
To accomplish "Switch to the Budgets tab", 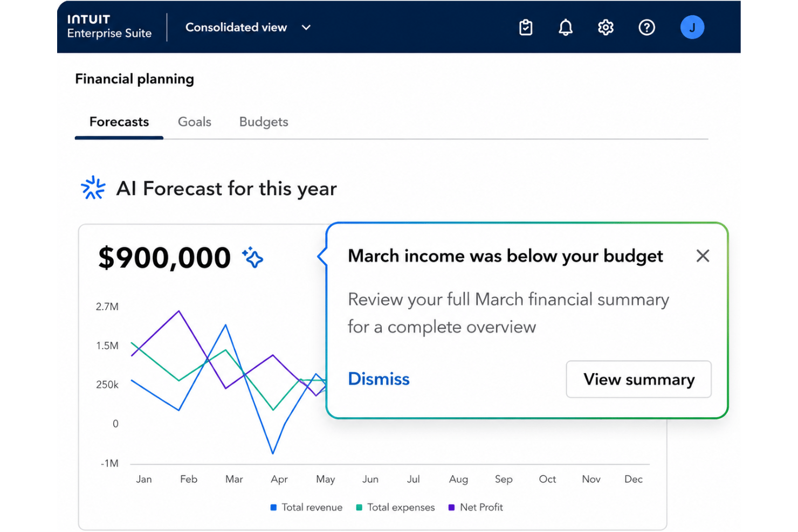I will pyautogui.click(x=264, y=122).
